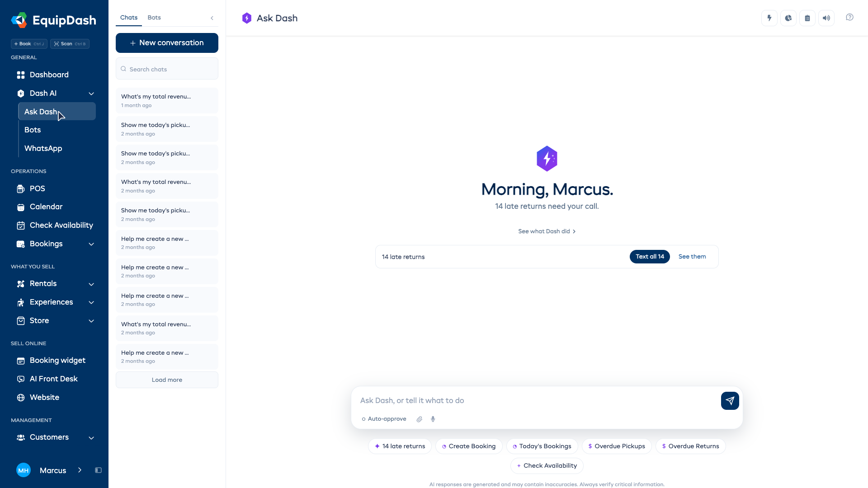Toggle the speaker sound icon in header
Screen dimensions: 868x488
(x=826, y=18)
